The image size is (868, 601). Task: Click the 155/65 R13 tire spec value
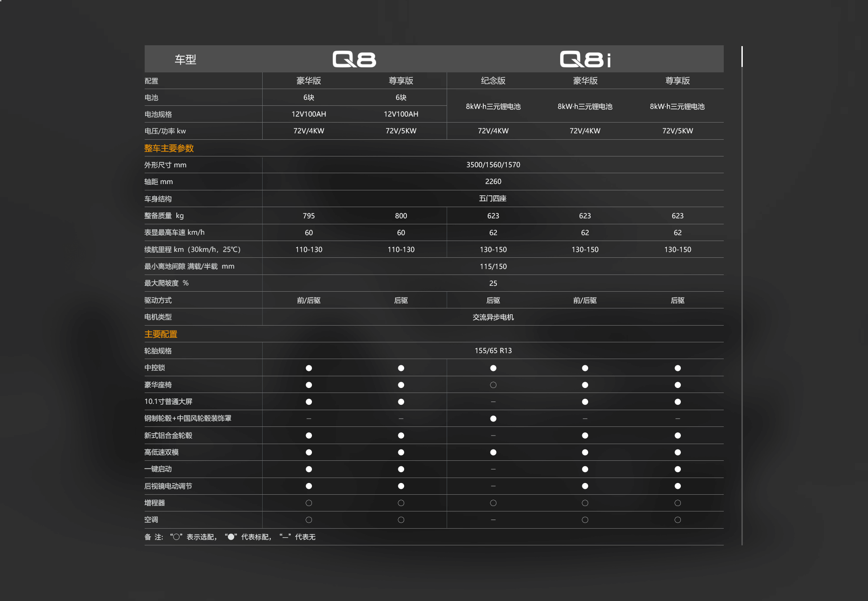click(493, 350)
